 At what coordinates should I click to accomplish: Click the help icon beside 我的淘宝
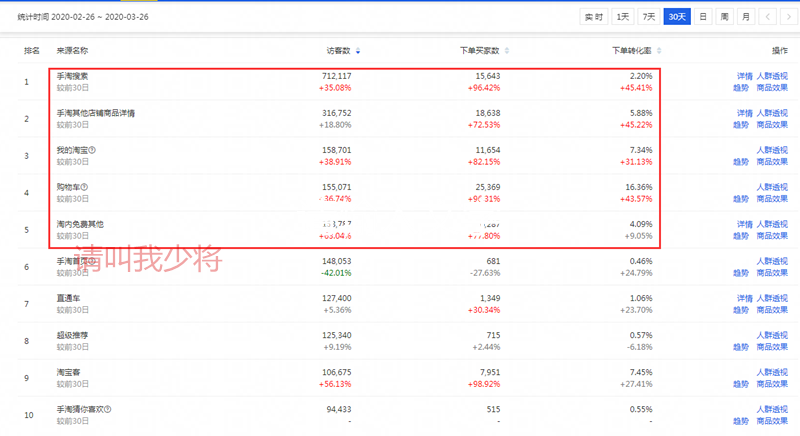(92, 150)
